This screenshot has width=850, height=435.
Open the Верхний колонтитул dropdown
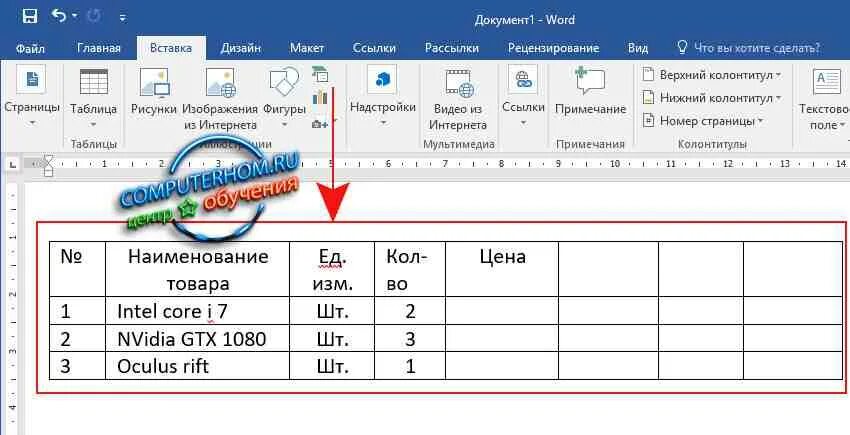click(712, 75)
